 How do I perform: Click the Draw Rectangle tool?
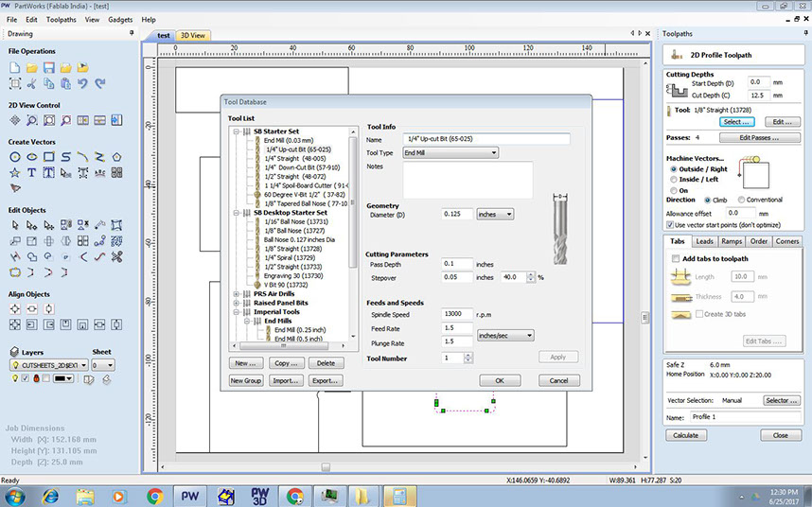(x=49, y=156)
